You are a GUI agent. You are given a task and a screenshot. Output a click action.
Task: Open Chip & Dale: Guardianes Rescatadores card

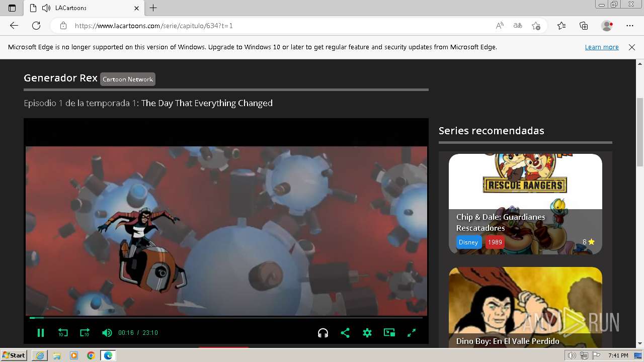525,204
